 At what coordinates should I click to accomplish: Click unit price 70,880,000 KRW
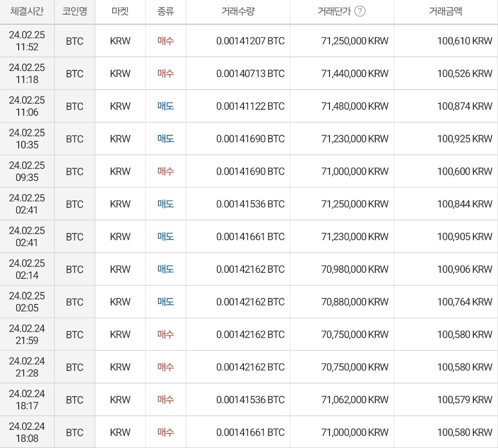(355, 302)
